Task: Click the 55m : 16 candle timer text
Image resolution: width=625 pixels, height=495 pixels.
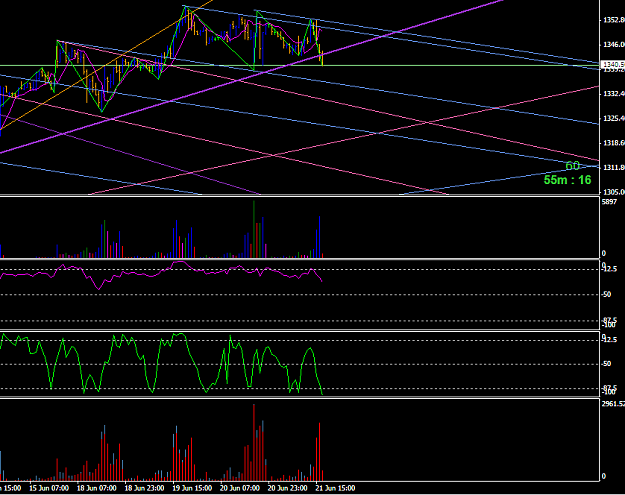Action: (567, 180)
